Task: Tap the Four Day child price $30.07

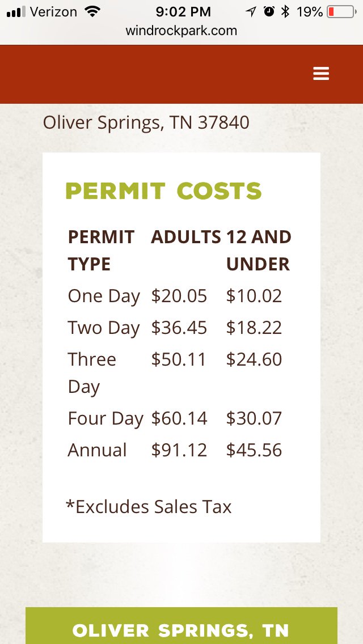Action: coord(254,418)
